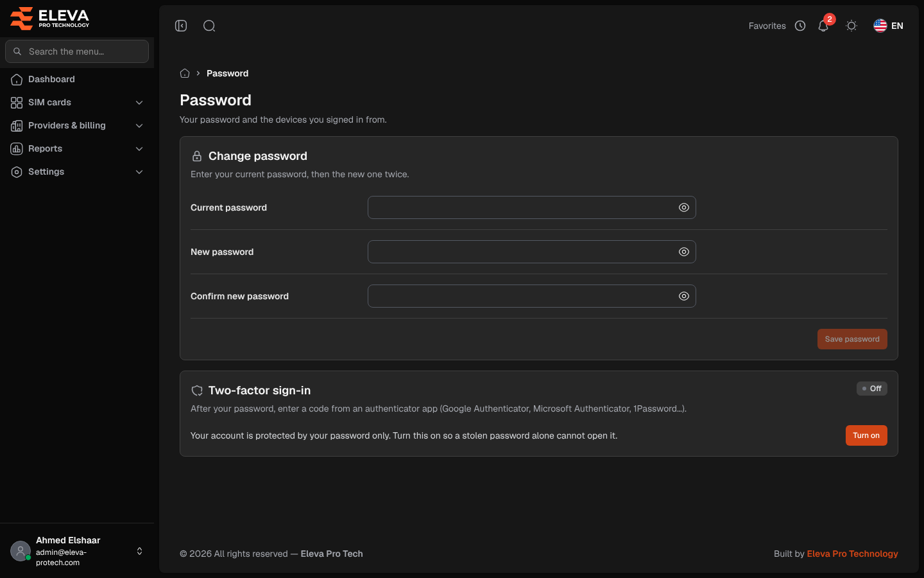Click the two-factor Off status badge

click(x=872, y=389)
